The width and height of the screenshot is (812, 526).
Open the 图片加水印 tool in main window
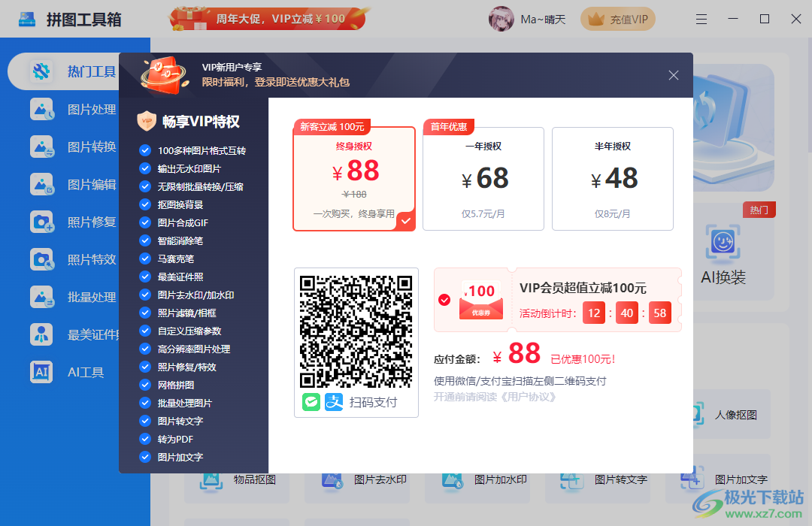[x=477, y=480]
